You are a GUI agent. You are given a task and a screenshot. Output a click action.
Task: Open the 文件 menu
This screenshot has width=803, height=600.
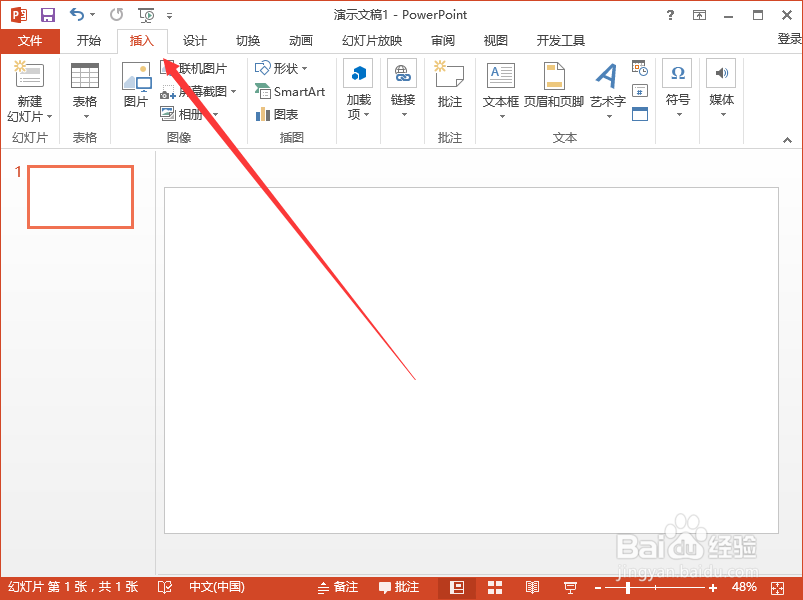point(30,40)
